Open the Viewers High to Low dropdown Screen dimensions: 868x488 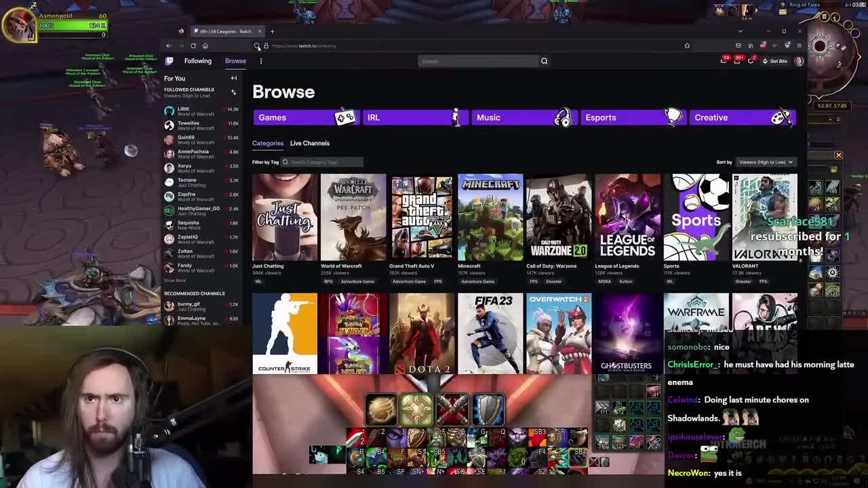pos(766,162)
